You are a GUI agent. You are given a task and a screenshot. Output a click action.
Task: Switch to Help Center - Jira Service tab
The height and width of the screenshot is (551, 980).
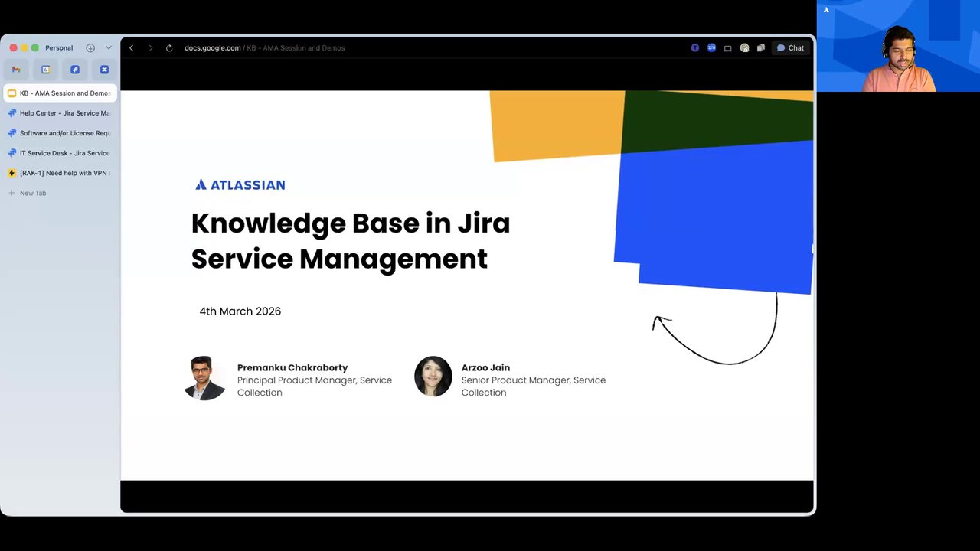60,113
